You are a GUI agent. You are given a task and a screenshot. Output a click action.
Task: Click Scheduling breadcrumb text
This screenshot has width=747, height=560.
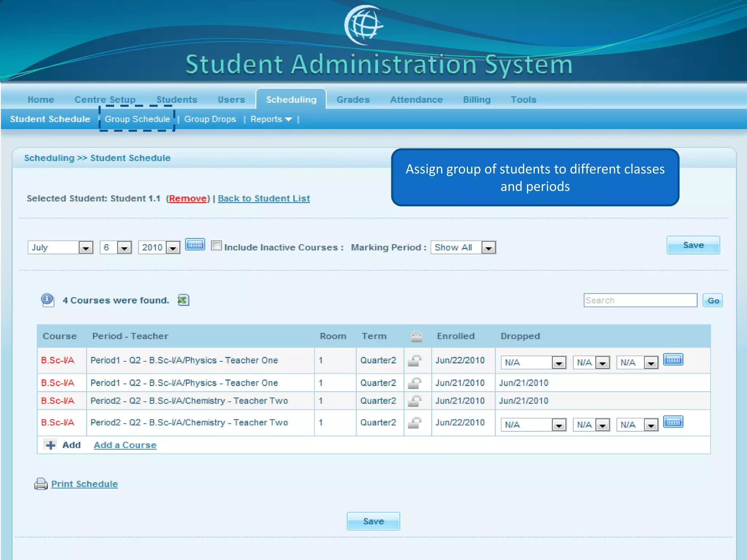tap(49, 158)
